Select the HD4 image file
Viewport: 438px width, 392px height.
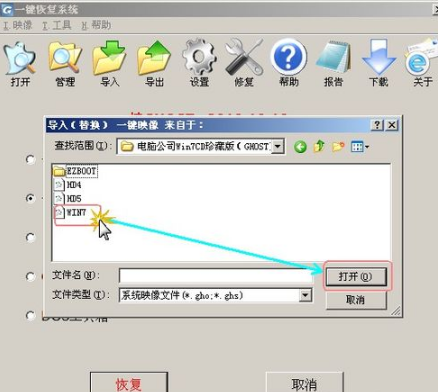[68, 185]
